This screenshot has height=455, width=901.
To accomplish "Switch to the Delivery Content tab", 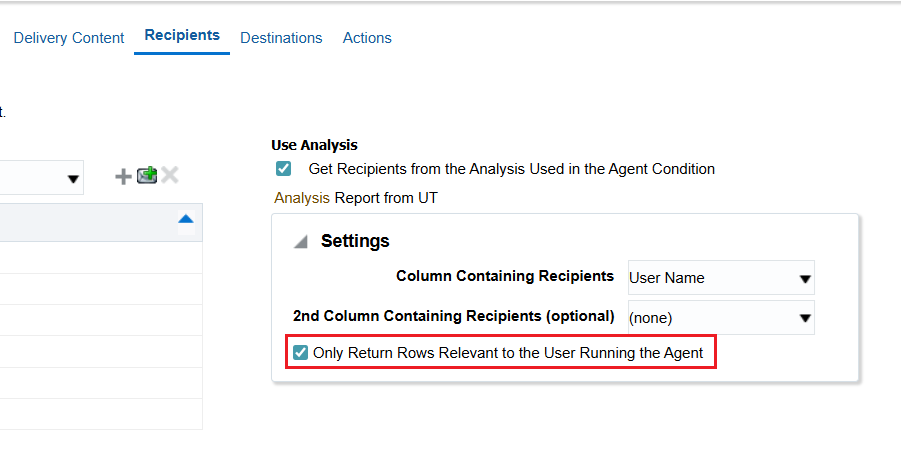I will [69, 38].
